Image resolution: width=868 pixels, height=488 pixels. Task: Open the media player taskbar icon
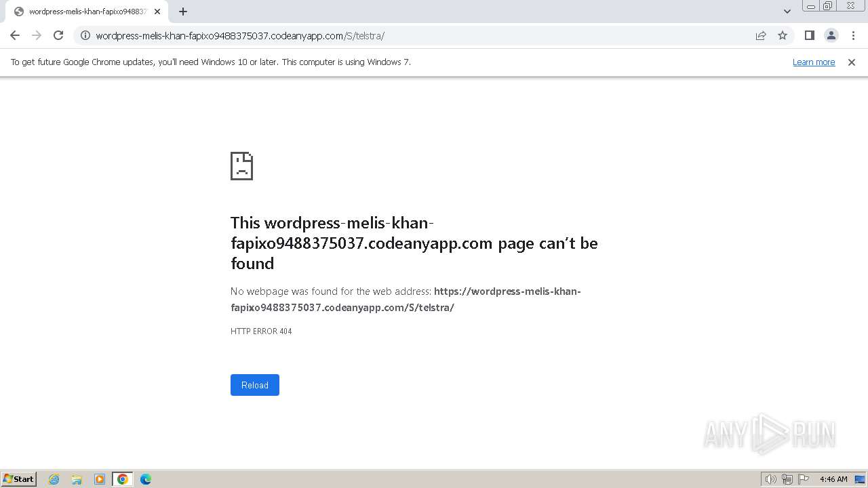coord(100,479)
